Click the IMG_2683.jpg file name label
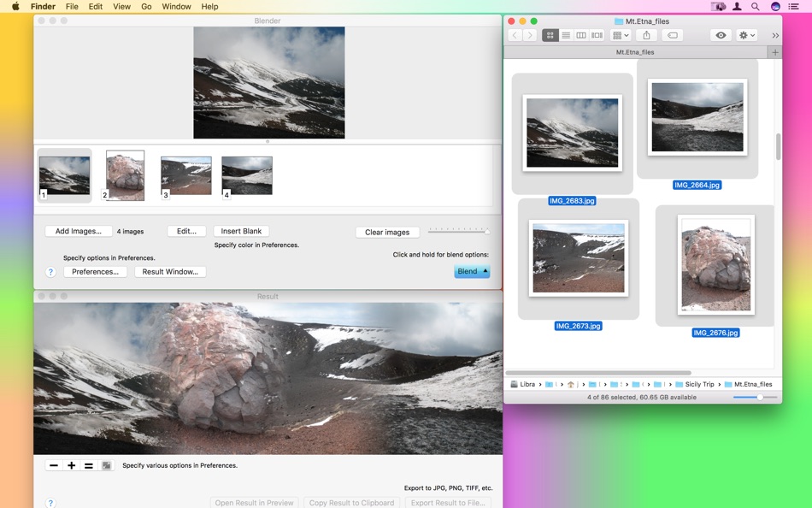The width and height of the screenshot is (812, 508). (x=572, y=201)
